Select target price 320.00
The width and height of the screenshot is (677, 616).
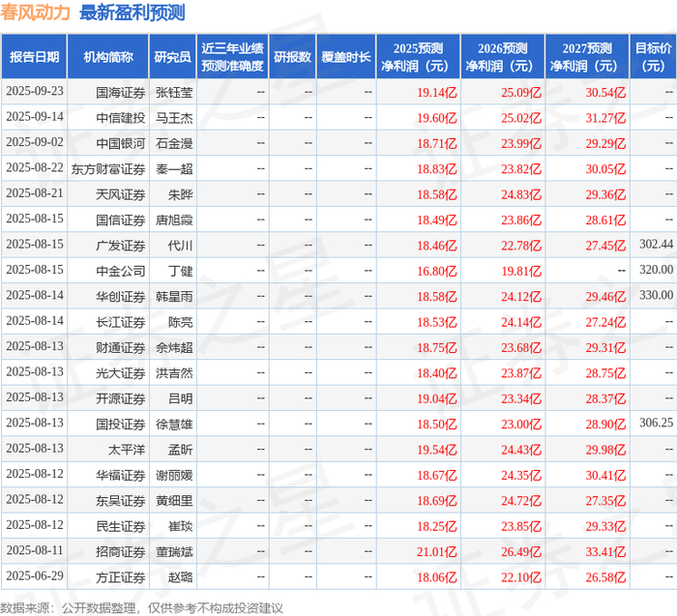click(x=656, y=270)
